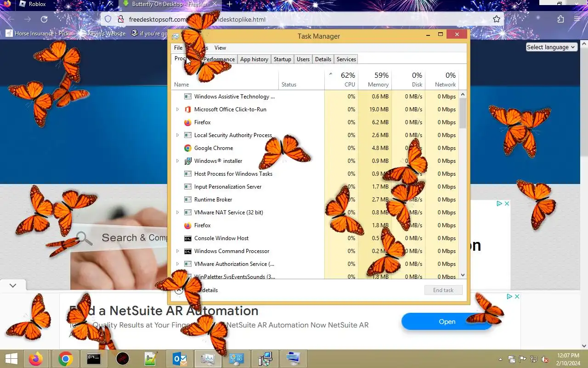
Task: Click the 19.0 MB memory value
Action: pos(379,109)
